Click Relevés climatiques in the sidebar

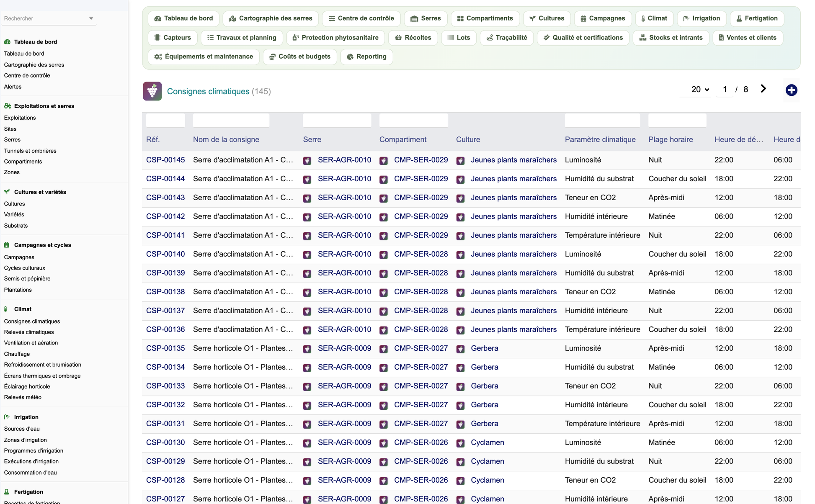click(29, 332)
